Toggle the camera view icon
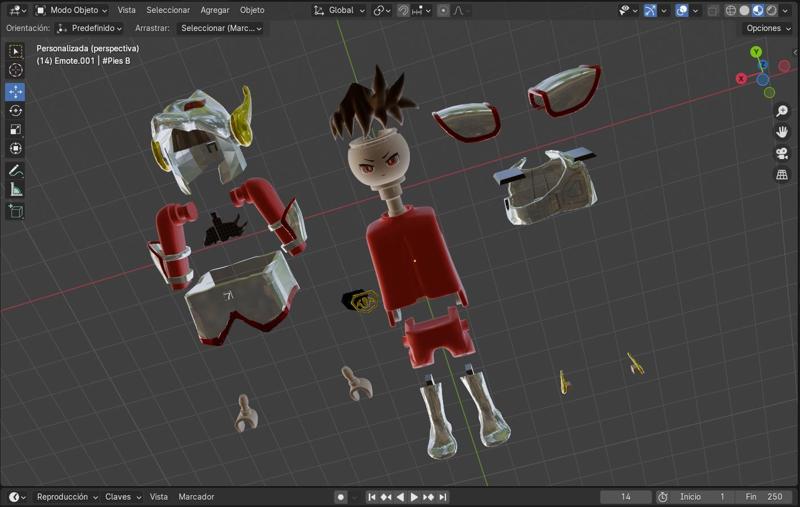800x507 pixels. (x=782, y=153)
